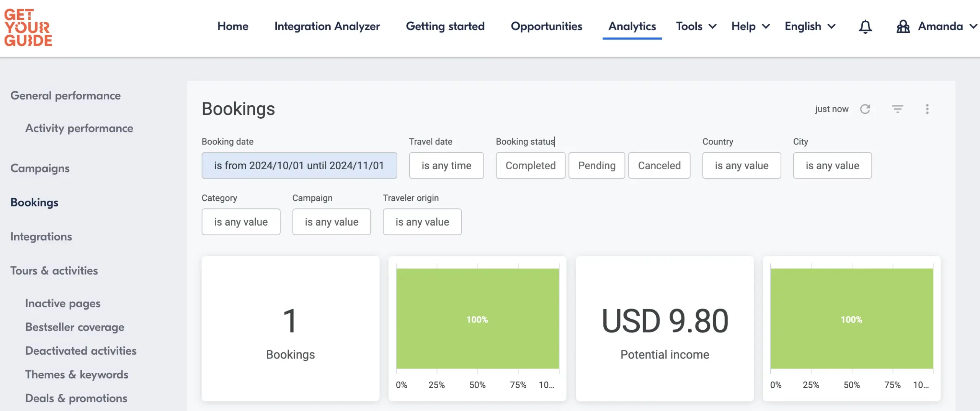Open Deactivated activities in the sidebar
This screenshot has width=980, height=411.
tap(81, 351)
